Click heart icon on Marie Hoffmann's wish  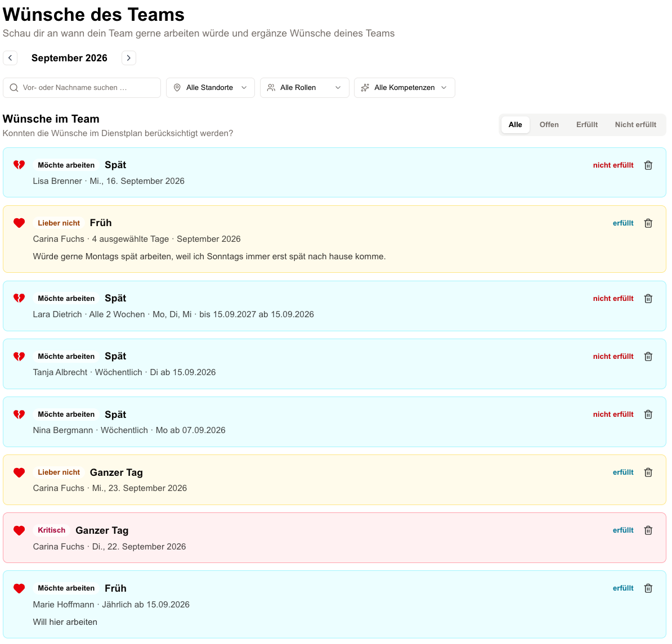tap(19, 588)
